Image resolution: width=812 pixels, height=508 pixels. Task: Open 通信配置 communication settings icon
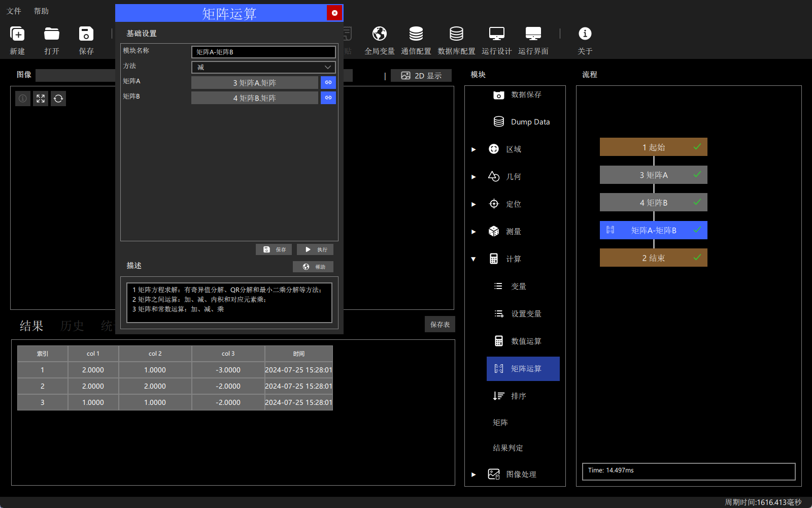[x=416, y=34]
